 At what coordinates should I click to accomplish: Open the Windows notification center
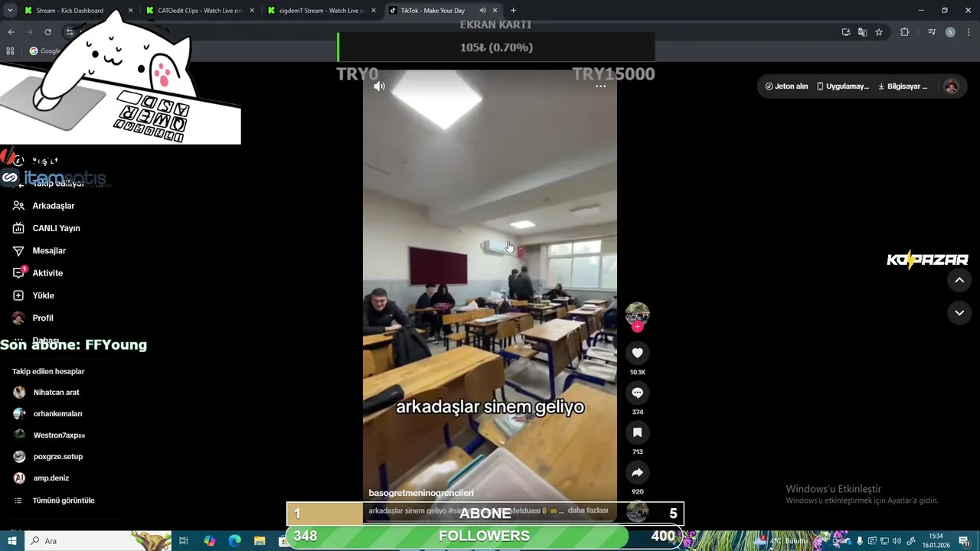[964, 541]
